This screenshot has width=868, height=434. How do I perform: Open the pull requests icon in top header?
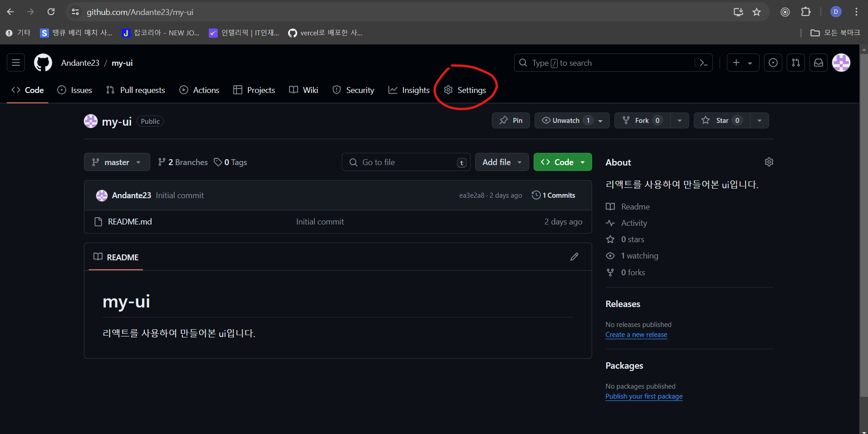tap(796, 63)
